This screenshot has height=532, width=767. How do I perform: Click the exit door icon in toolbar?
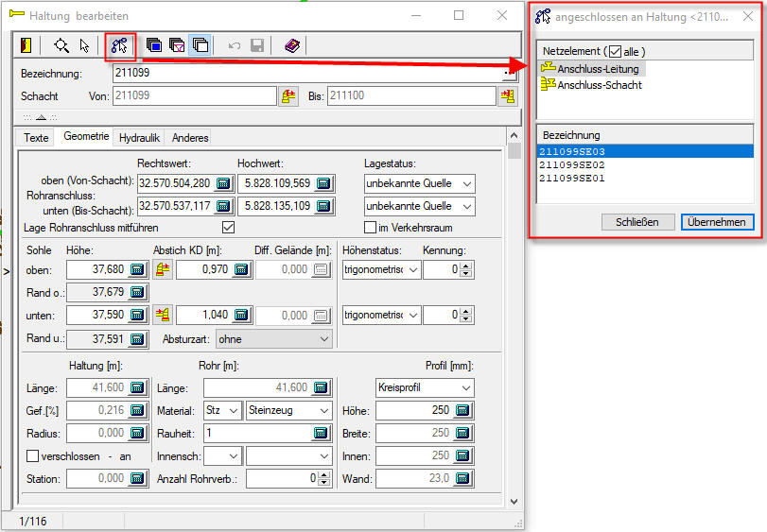(x=26, y=45)
